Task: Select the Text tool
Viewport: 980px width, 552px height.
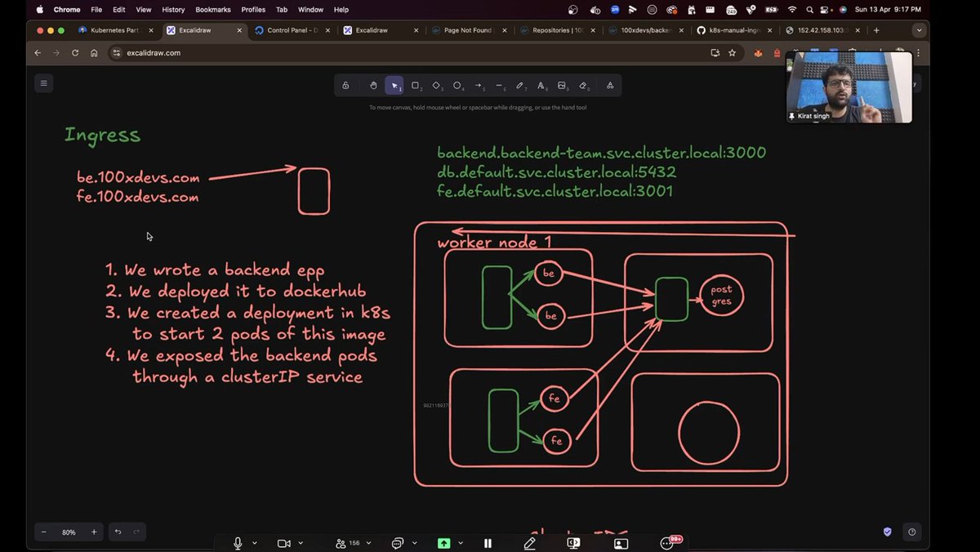Action: pos(541,85)
